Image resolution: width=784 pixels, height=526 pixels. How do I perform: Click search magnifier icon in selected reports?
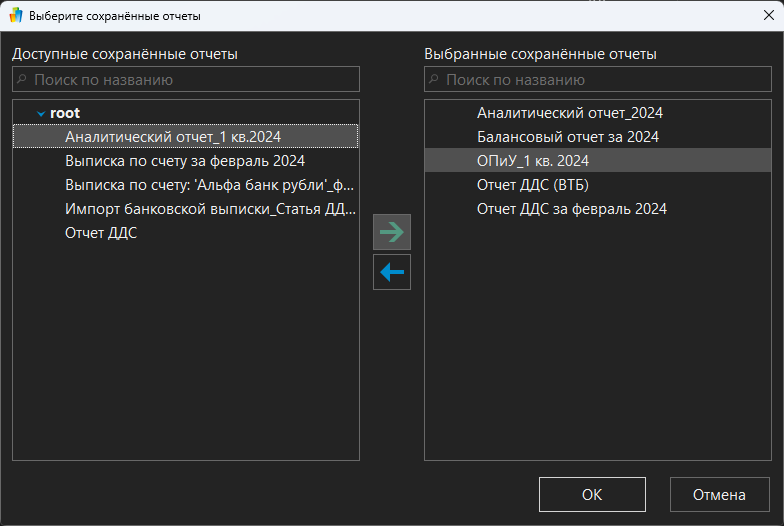pyautogui.click(x=435, y=79)
